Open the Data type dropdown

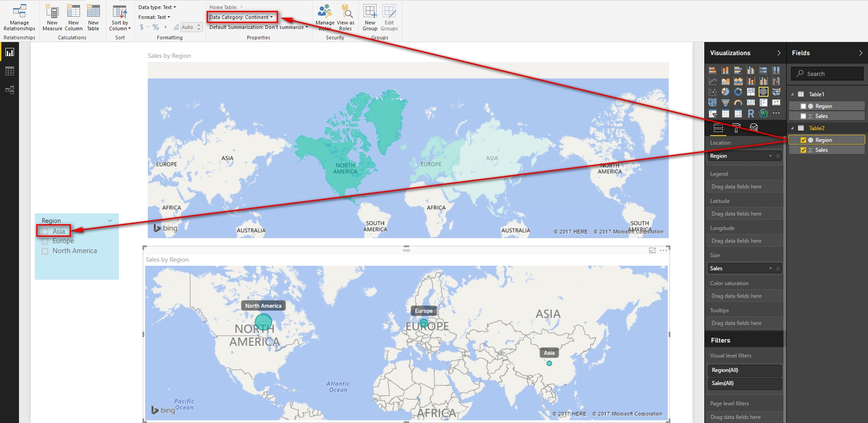pyautogui.click(x=157, y=7)
